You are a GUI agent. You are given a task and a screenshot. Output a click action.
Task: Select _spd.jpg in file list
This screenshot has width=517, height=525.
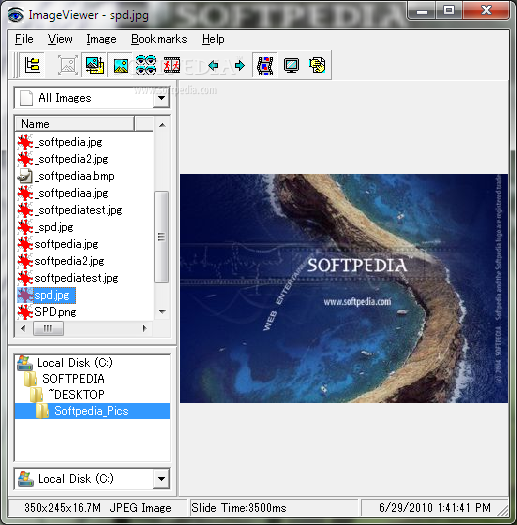54,227
